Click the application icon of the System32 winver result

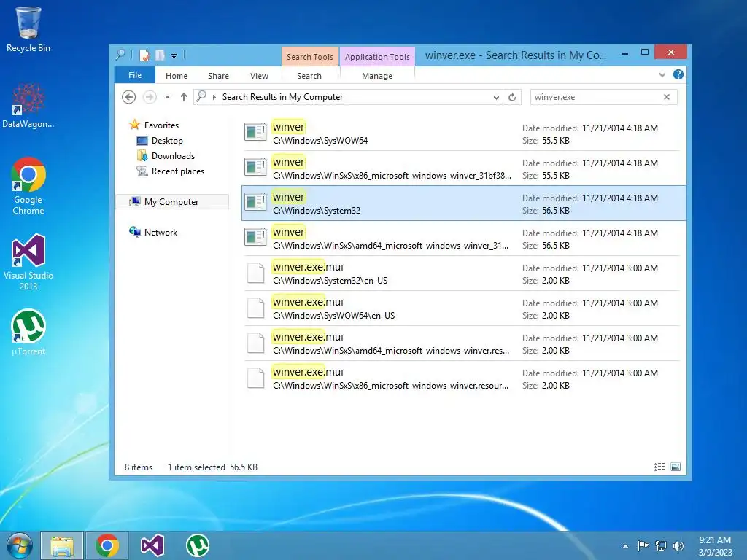click(255, 202)
